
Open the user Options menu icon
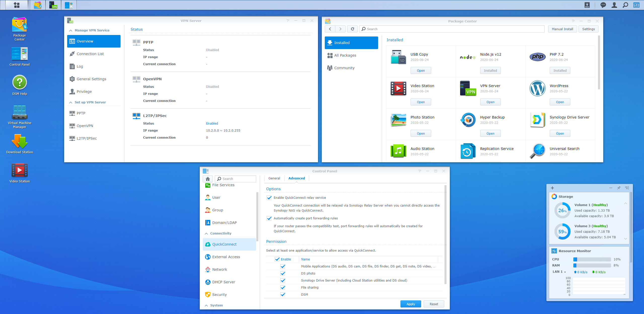pos(614,5)
